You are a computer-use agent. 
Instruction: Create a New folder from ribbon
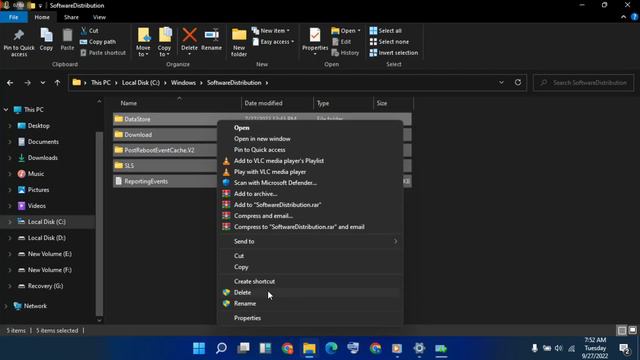pos(239,42)
